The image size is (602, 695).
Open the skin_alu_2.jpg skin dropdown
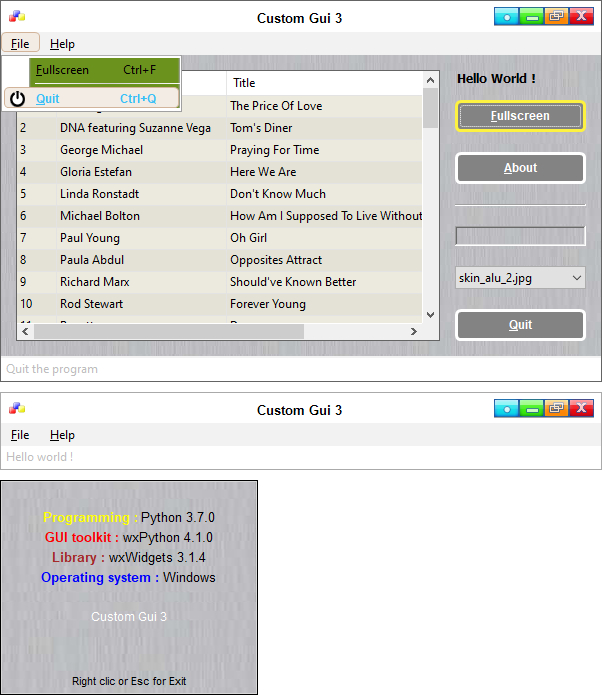(520, 277)
